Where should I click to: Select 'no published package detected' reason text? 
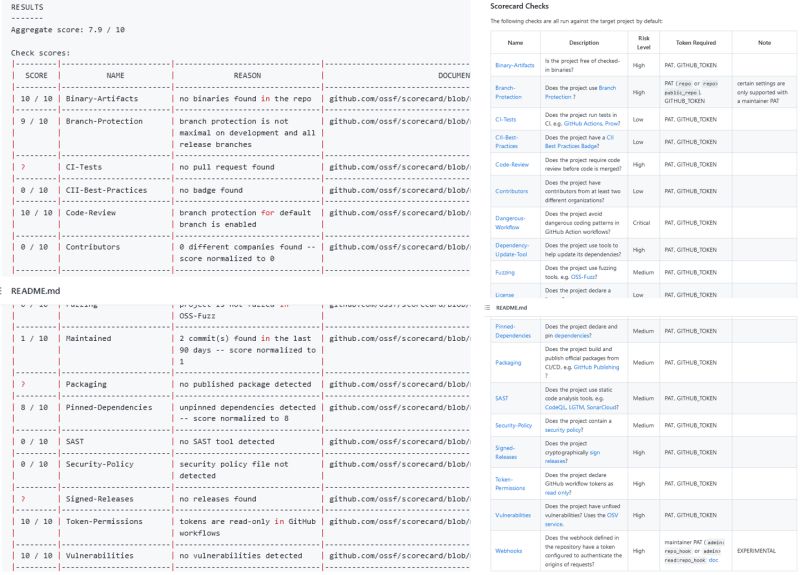pyautogui.click(x=245, y=385)
